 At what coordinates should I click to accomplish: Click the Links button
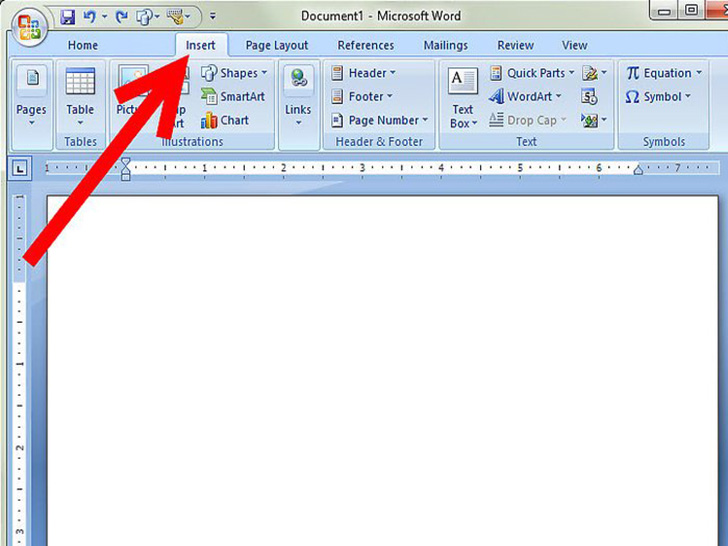298,98
